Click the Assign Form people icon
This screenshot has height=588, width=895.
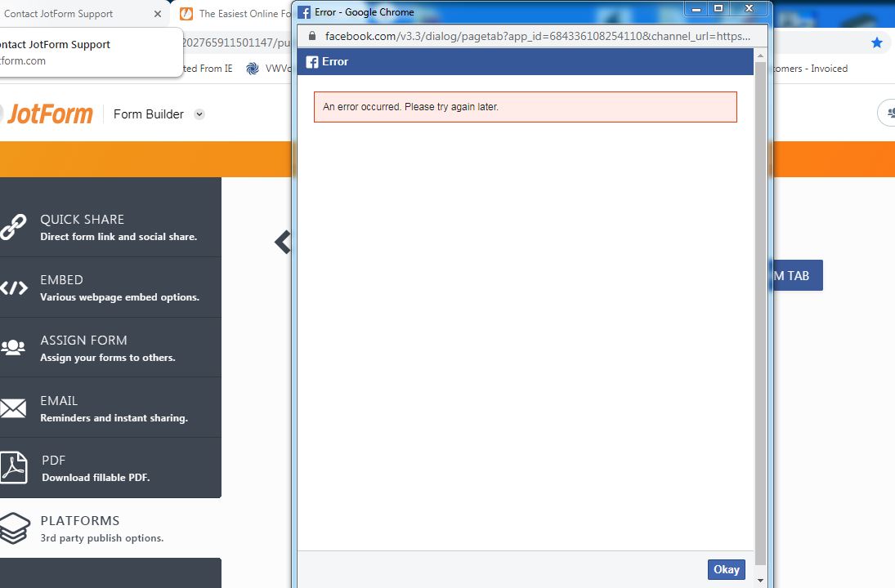(15, 347)
